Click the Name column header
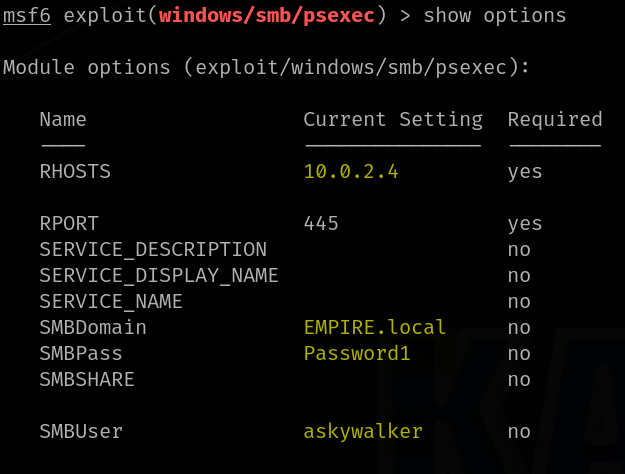The width and height of the screenshot is (625, 474). 63,120
